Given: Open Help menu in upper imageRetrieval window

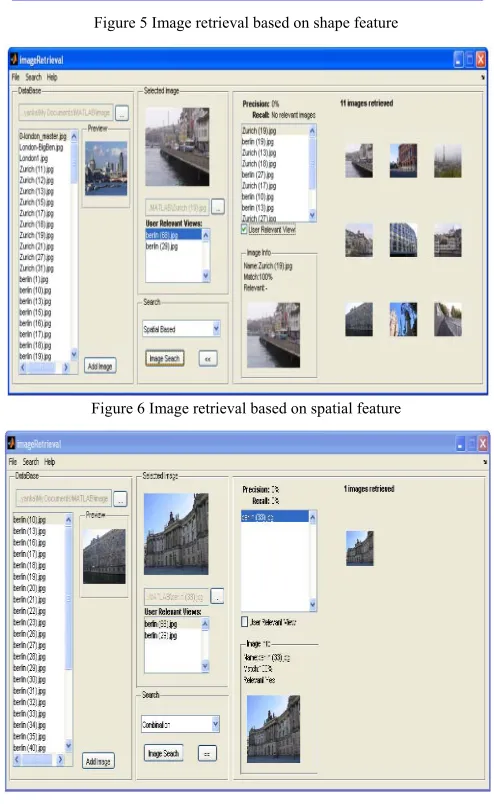Looking at the screenshot, I should pos(52,77).
